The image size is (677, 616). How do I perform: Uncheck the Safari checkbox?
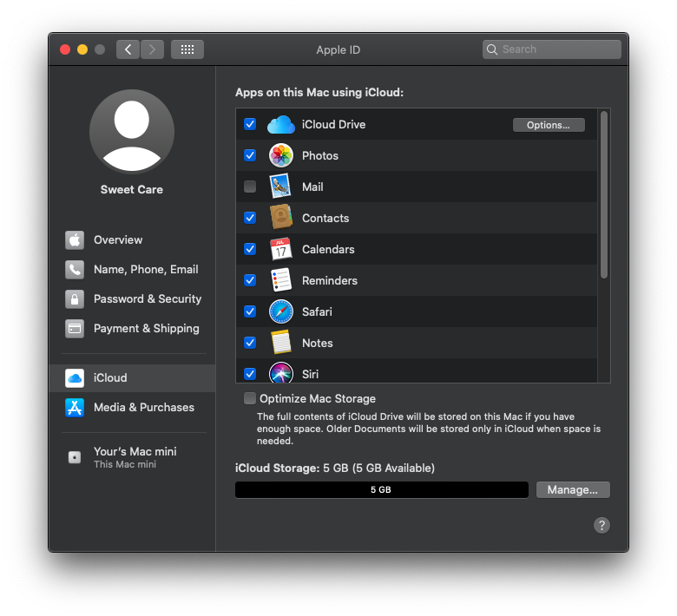(250, 311)
